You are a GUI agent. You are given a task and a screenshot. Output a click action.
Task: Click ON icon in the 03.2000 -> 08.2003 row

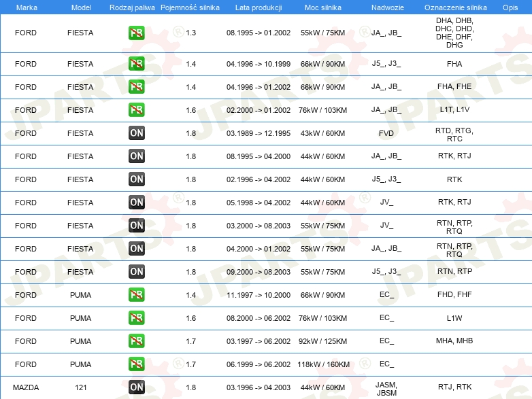136,226
